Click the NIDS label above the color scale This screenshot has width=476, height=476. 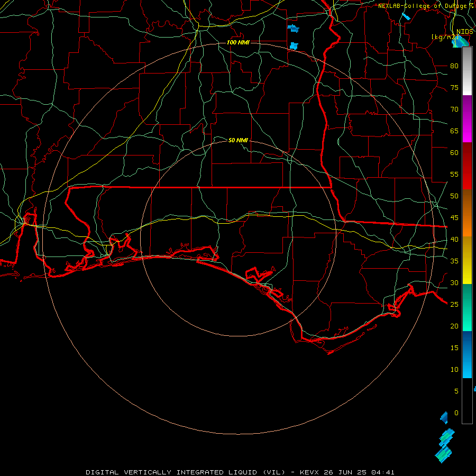coord(465,32)
